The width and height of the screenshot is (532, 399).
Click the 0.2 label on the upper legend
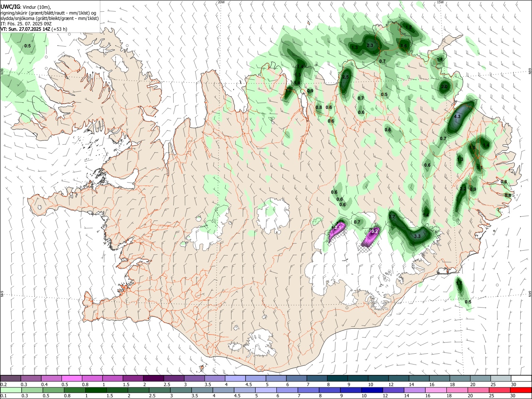tap(4, 384)
